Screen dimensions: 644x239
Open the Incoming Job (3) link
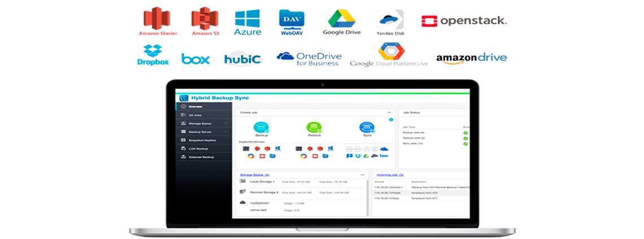[390, 175]
